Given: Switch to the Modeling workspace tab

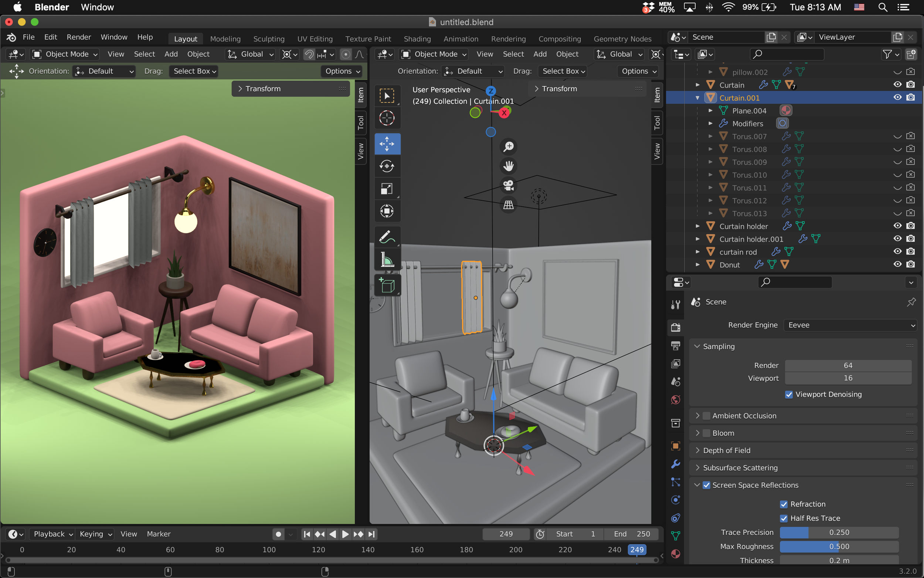Looking at the screenshot, I should [225, 38].
